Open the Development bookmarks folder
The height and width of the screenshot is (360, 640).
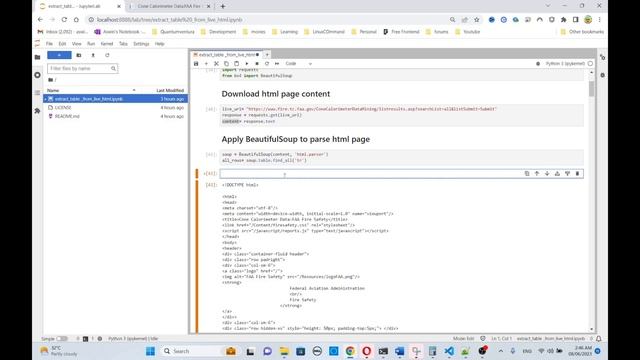pyautogui.click(x=218, y=32)
